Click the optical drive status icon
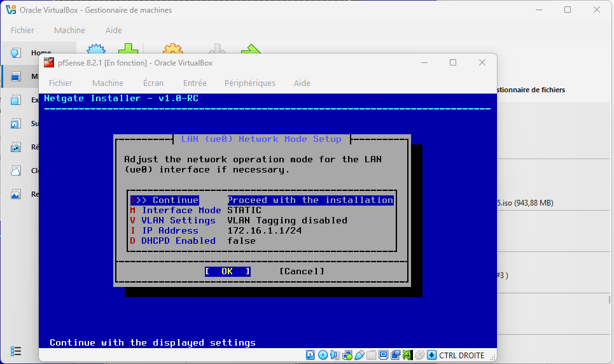The image size is (614, 364). [x=323, y=355]
